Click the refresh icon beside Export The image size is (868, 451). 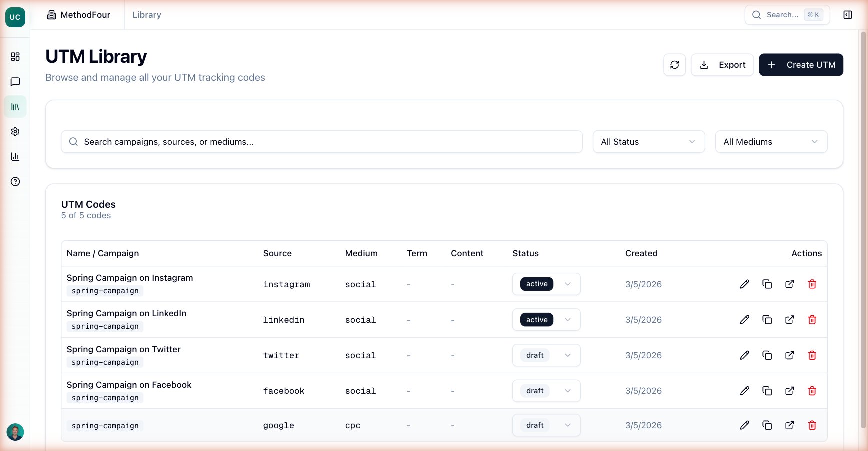(674, 64)
